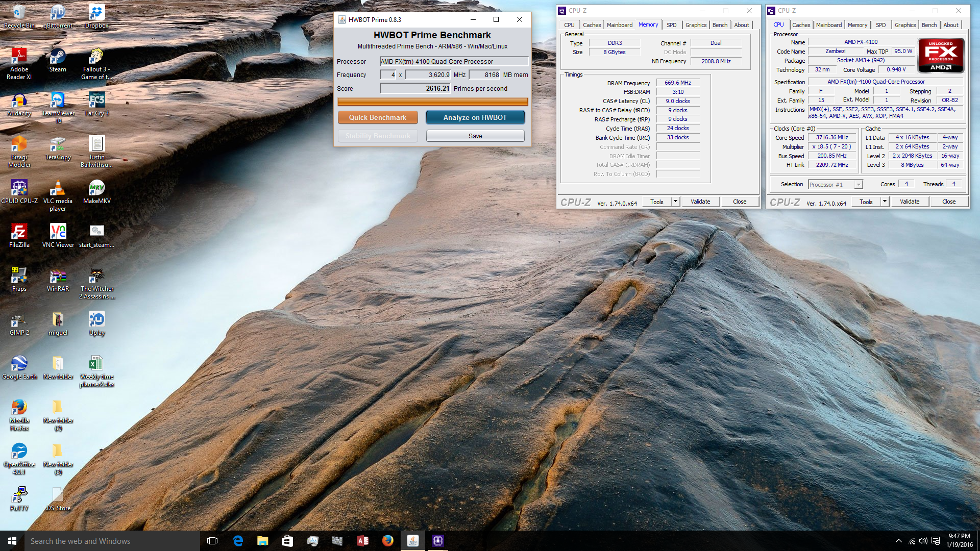Open Tools dropdown arrow in CPU tab CPU-Z window
This screenshot has width=980, height=551.
pyautogui.click(x=885, y=202)
